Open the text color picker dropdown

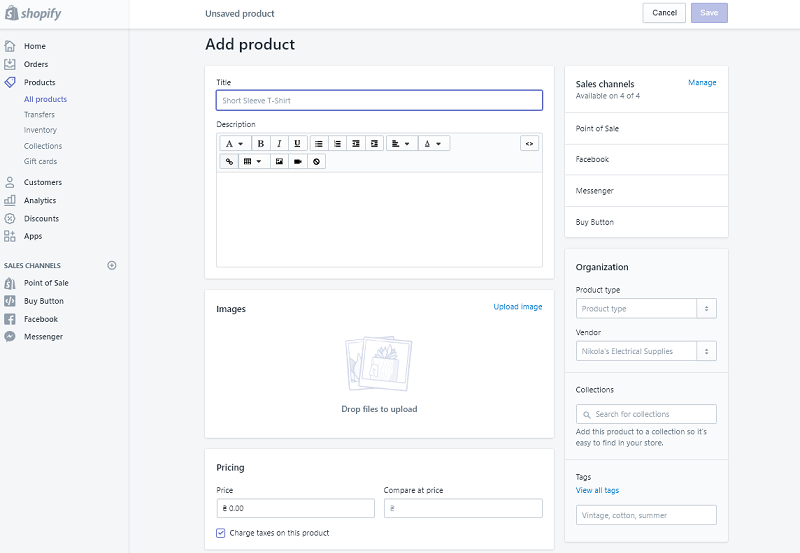[x=432, y=144]
